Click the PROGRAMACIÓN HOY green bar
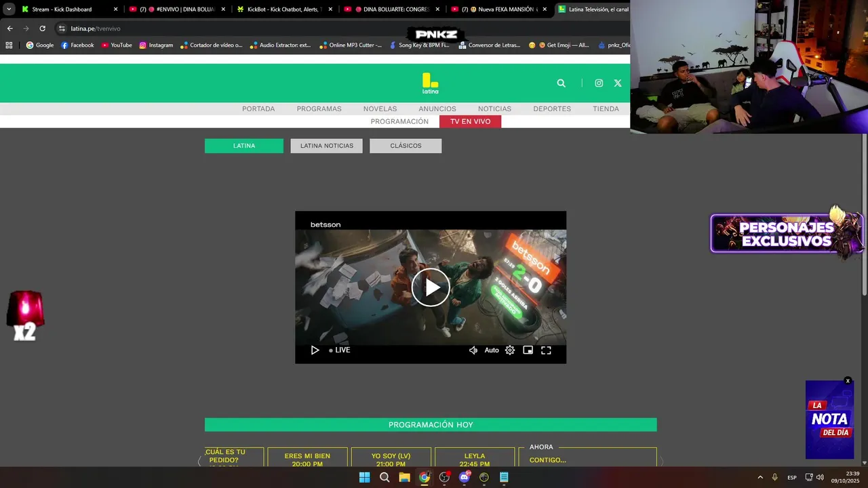This screenshot has width=868, height=488. [431, 425]
